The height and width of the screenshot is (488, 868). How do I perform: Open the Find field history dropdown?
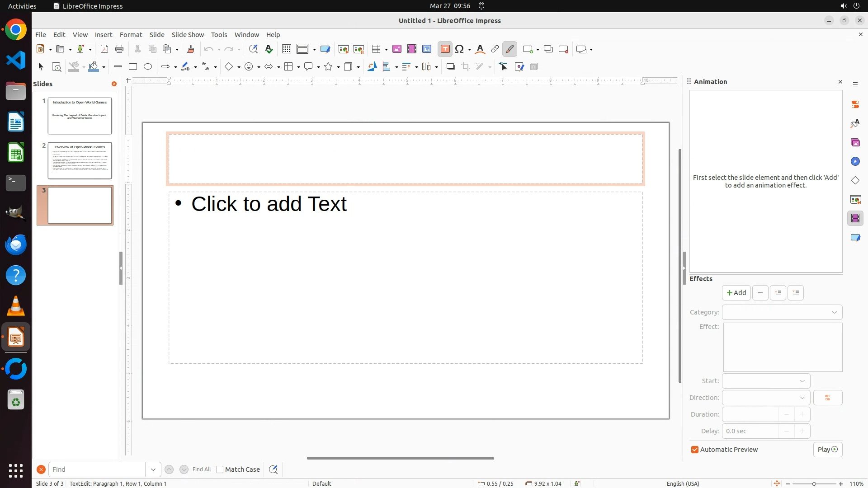click(x=153, y=469)
